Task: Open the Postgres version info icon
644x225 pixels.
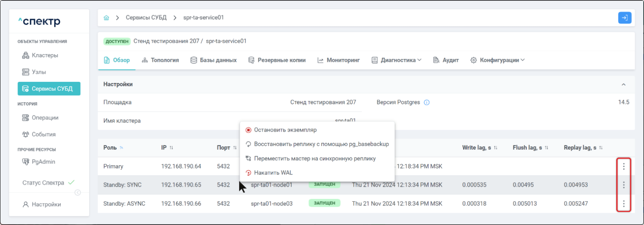Action: coord(427,103)
